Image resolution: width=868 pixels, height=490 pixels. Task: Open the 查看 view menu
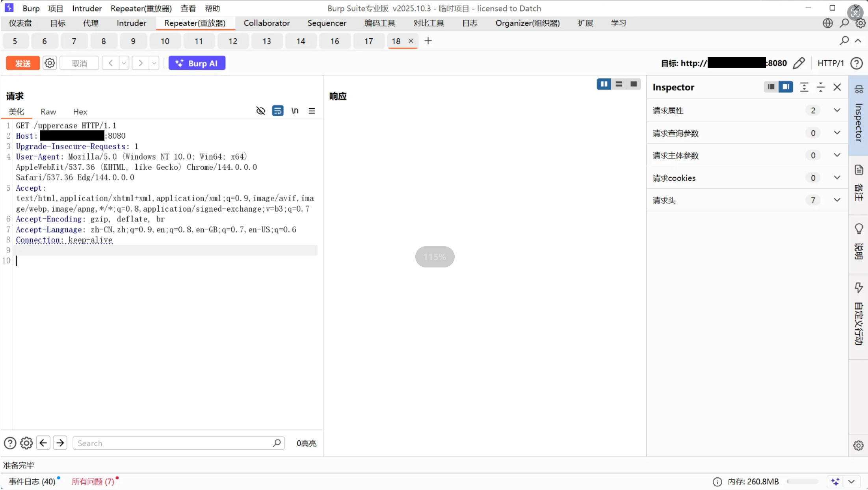coord(188,8)
